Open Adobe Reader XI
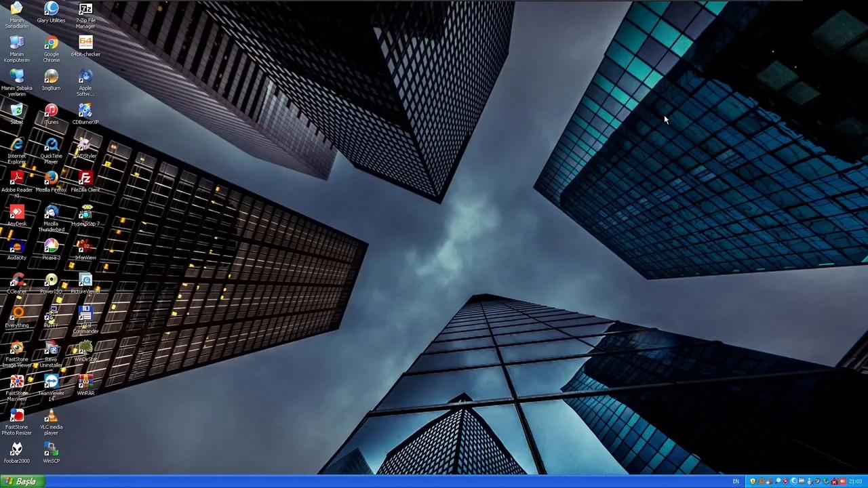868x488 pixels. (x=17, y=180)
